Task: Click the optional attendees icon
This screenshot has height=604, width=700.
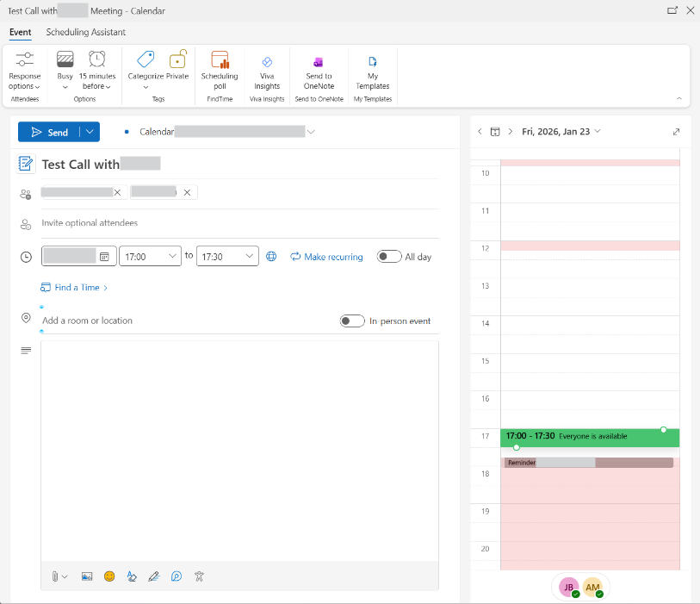Action: [x=26, y=224]
